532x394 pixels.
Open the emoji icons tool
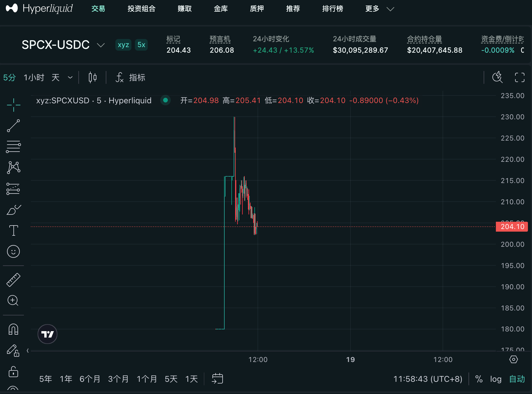(x=13, y=251)
